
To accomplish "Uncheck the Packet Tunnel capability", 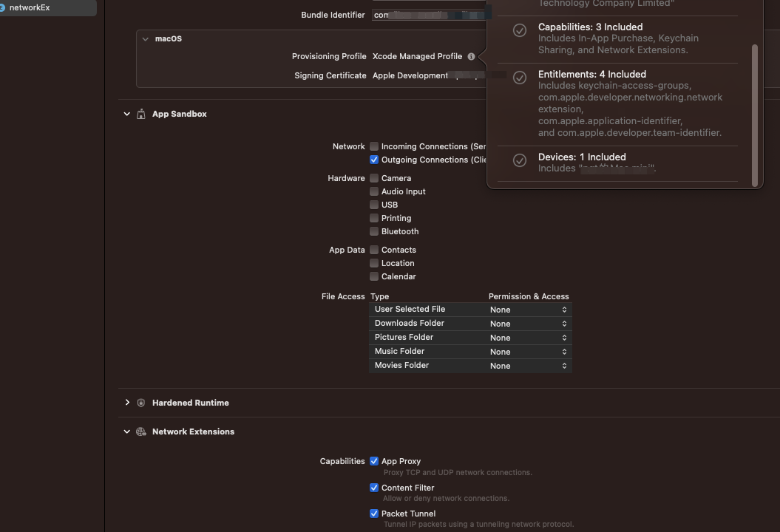I will coord(374,514).
